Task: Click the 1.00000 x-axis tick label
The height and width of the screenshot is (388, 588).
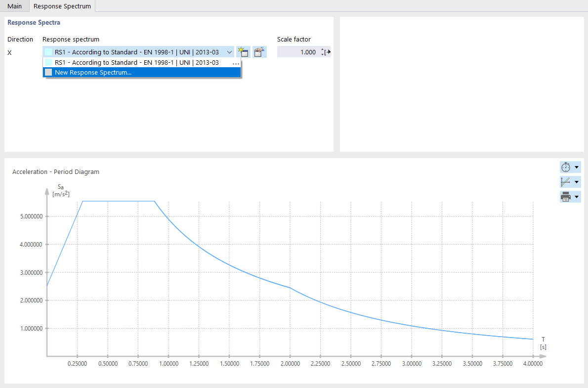Action: click(169, 364)
